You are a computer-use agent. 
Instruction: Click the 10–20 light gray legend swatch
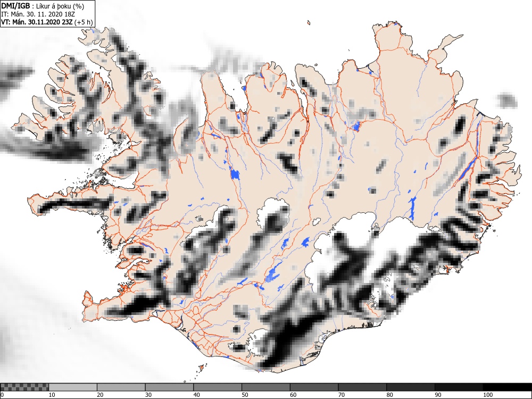pyautogui.click(x=73, y=387)
